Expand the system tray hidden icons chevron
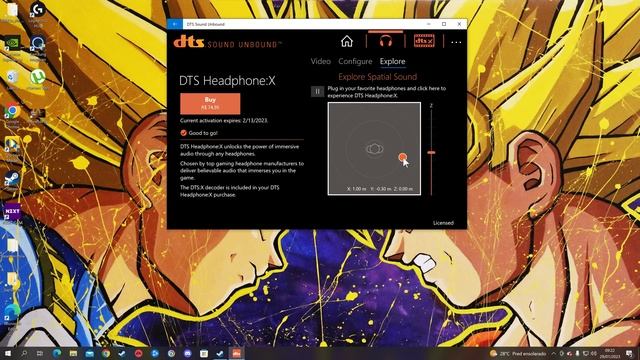This screenshot has width=640, height=360. (553, 353)
